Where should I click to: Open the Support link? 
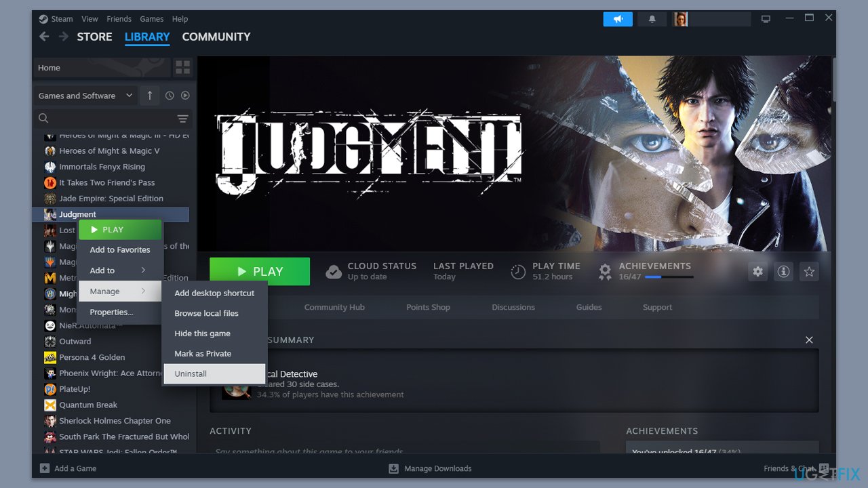pos(658,307)
